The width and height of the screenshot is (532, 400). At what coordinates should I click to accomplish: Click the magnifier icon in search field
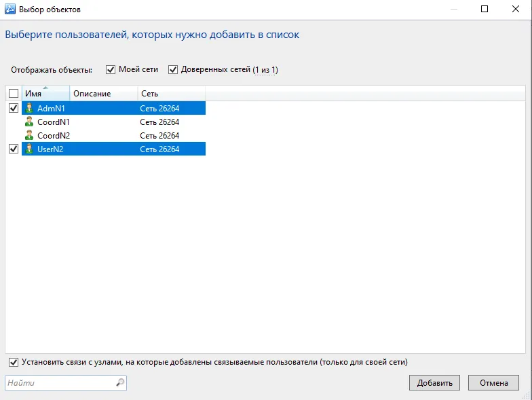120,383
